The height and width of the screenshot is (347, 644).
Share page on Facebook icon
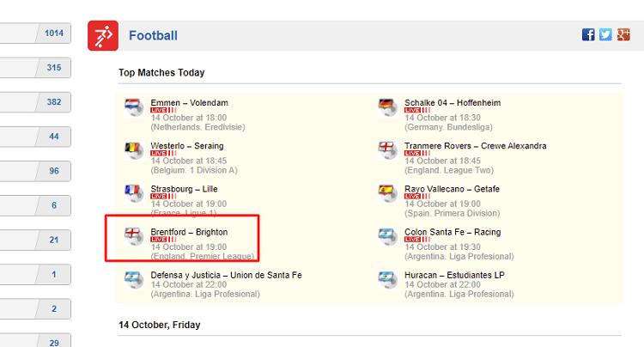[x=588, y=34]
